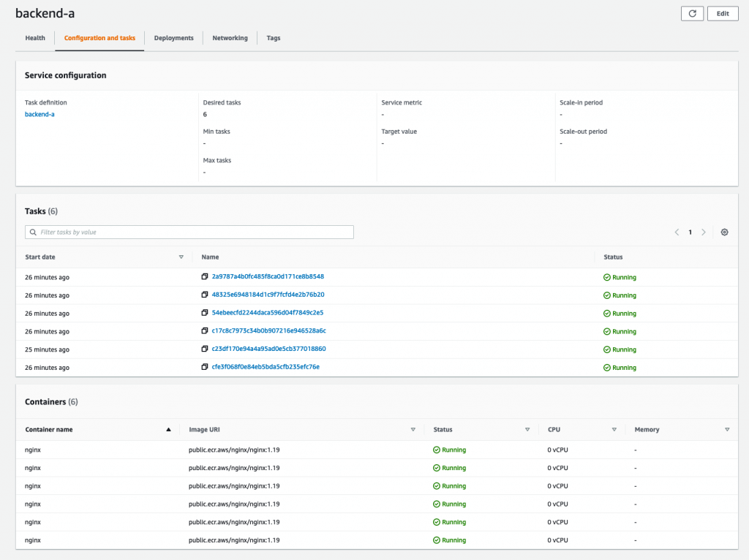This screenshot has height=560, width=749.
Task: Open the Networking tab
Action: click(x=230, y=38)
